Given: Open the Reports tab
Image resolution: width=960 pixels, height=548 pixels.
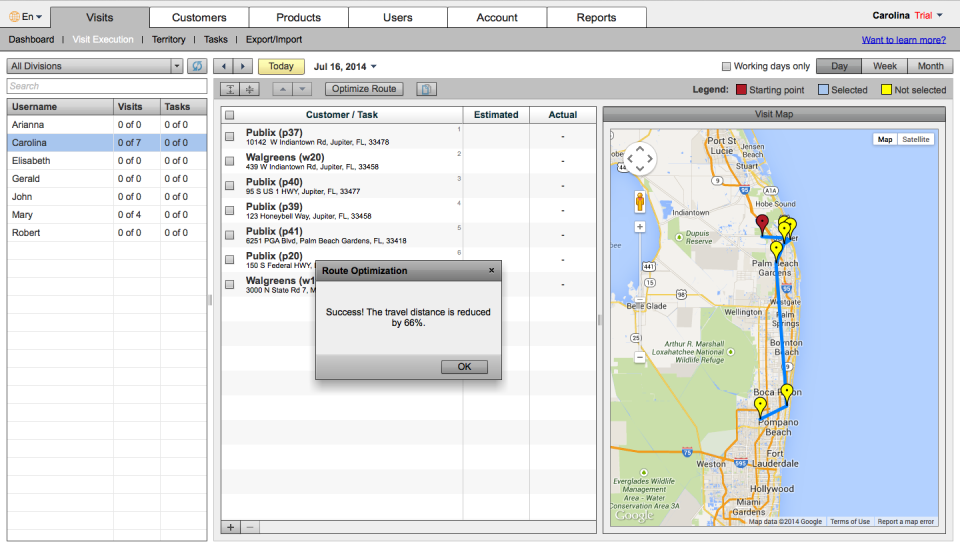Looking at the screenshot, I should [x=596, y=17].
